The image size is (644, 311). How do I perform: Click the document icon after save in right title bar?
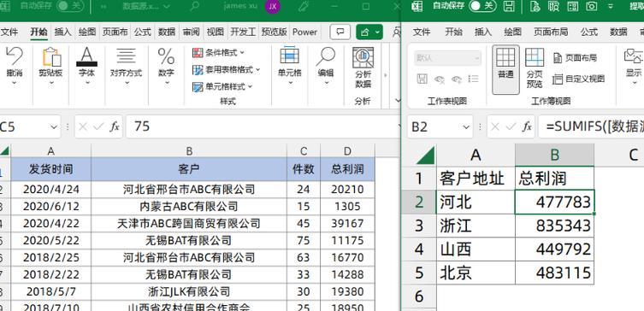(x=535, y=6)
